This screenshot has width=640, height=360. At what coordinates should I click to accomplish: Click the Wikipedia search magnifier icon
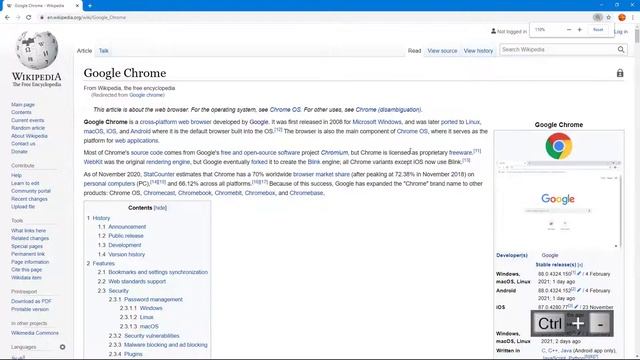tap(621, 49)
